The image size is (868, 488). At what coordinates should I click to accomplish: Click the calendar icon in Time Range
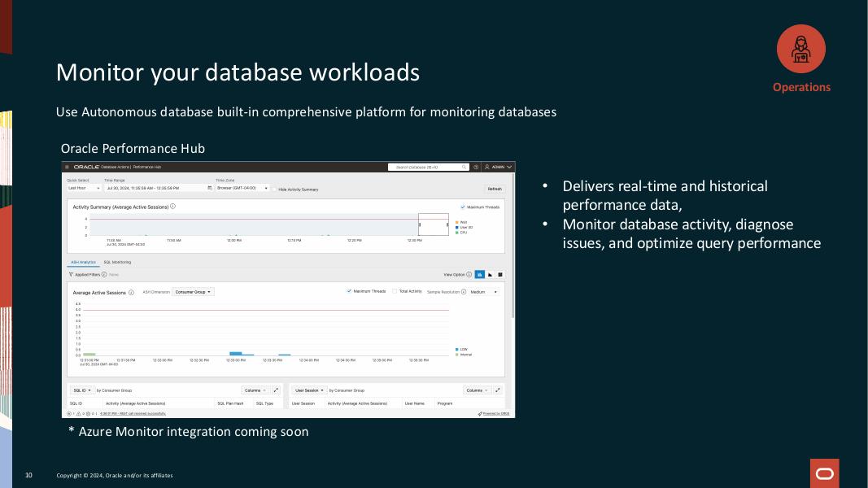coord(210,188)
